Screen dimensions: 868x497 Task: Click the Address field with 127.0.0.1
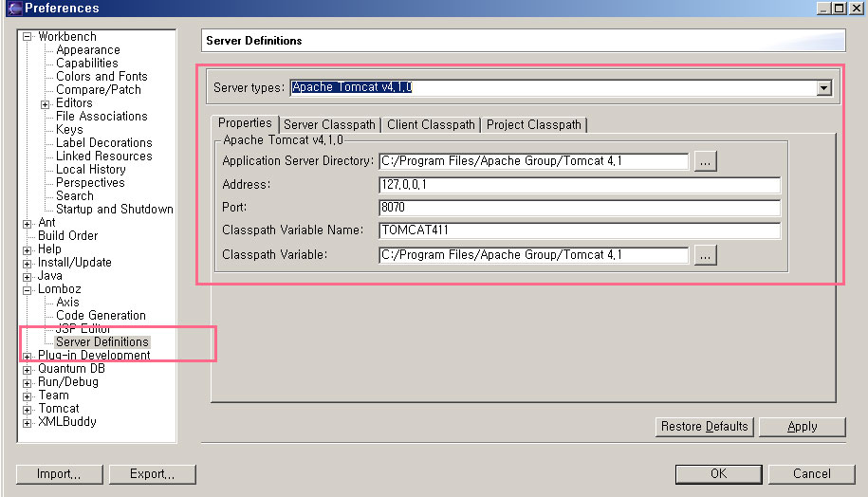click(580, 185)
